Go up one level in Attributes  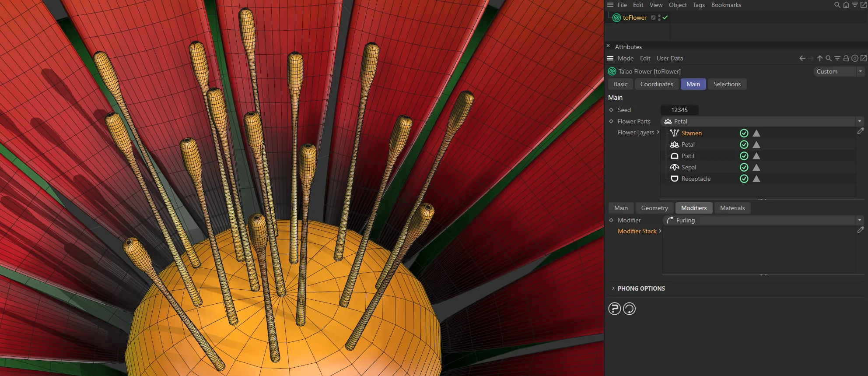820,58
